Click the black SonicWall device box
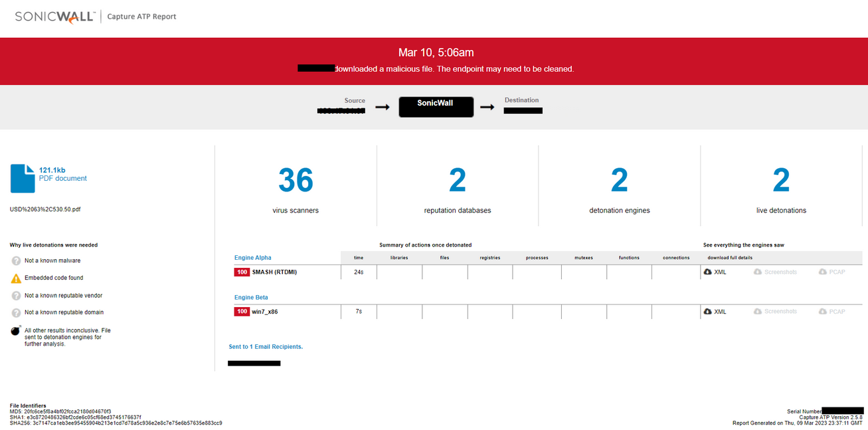This screenshot has height=430, width=868. click(436, 107)
